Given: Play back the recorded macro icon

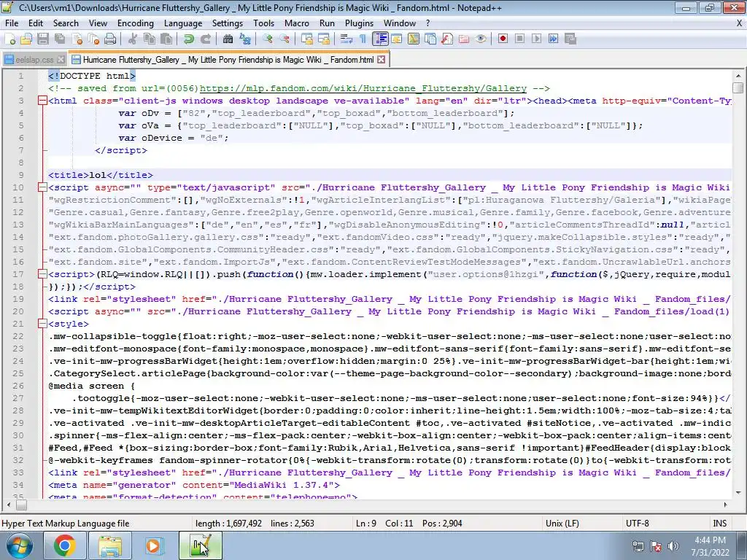Looking at the screenshot, I should (536, 39).
